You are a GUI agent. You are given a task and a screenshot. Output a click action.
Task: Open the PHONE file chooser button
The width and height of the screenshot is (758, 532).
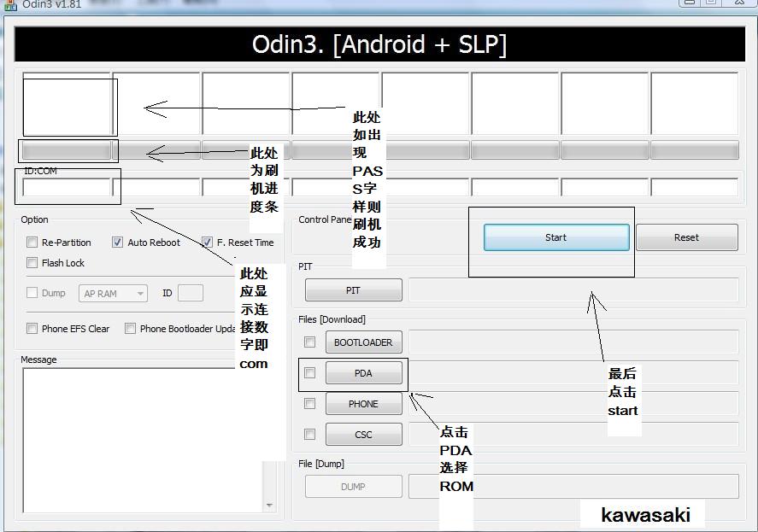[363, 403]
